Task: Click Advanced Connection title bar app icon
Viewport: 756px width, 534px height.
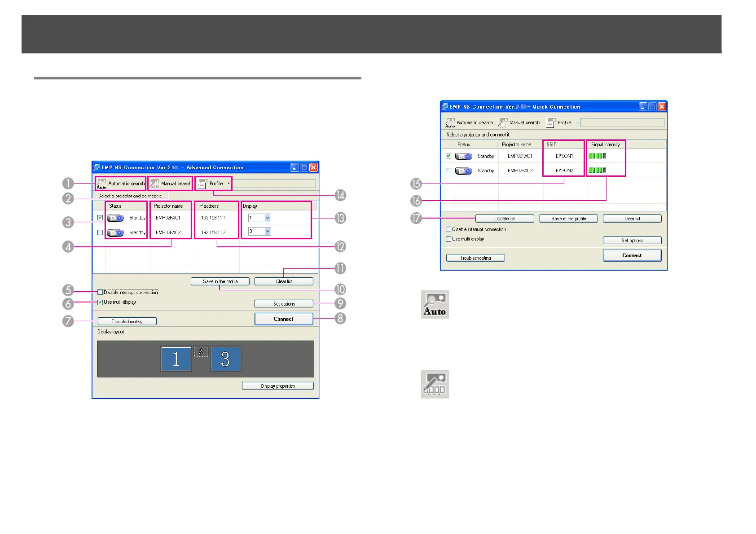Action: (x=97, y=167)
